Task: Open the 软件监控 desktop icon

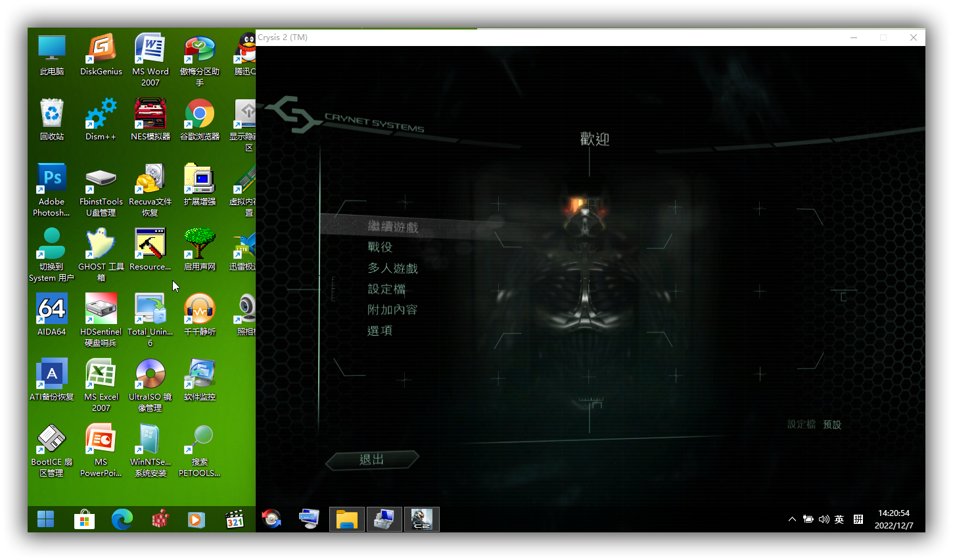Action: coord(200,380)
